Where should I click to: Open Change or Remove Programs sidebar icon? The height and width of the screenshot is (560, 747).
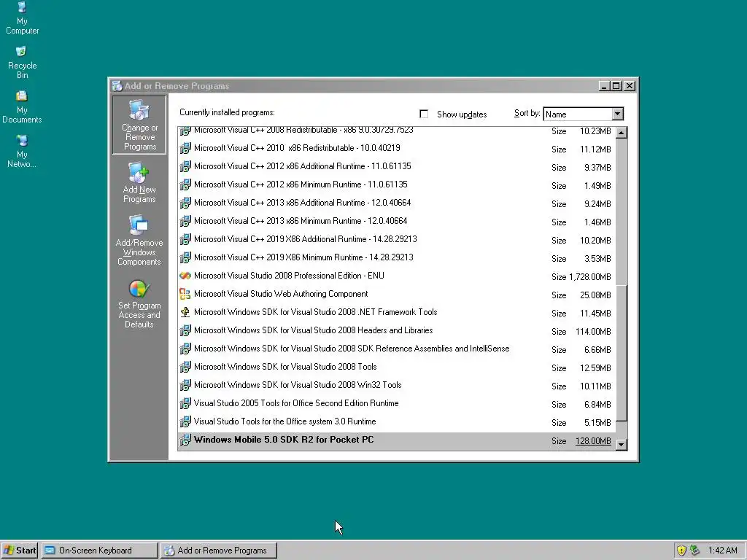pos(139,125)
